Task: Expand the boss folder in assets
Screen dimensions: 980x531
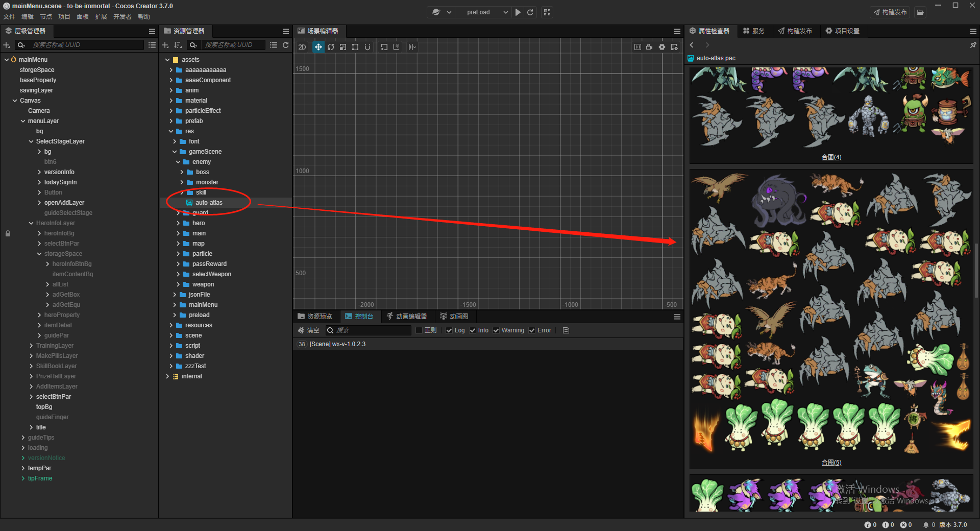Action: 182,172
